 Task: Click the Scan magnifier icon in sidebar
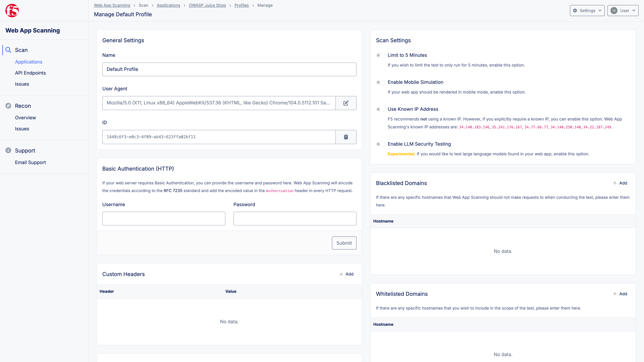[8, 50]
